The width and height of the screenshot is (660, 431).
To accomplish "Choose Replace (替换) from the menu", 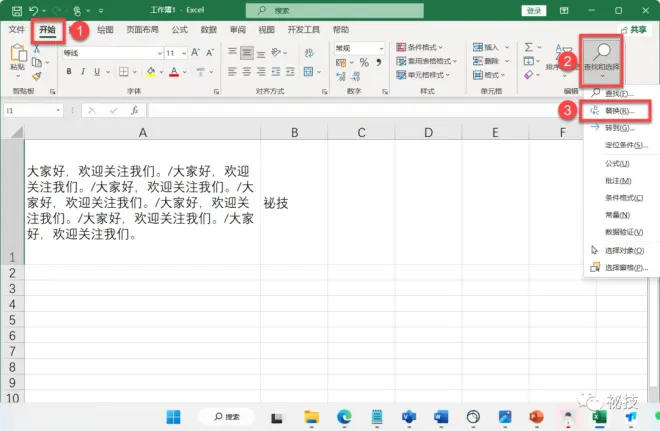I will [x=618, y=111].
